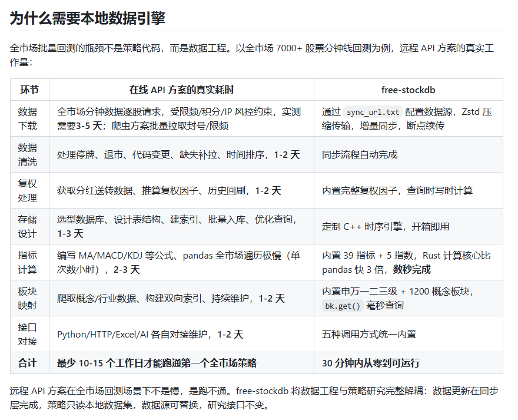
Task: Click the cell starting with Python/HTTP/Excel/AI
Action: pyautogui.click(x=181, y=335)
